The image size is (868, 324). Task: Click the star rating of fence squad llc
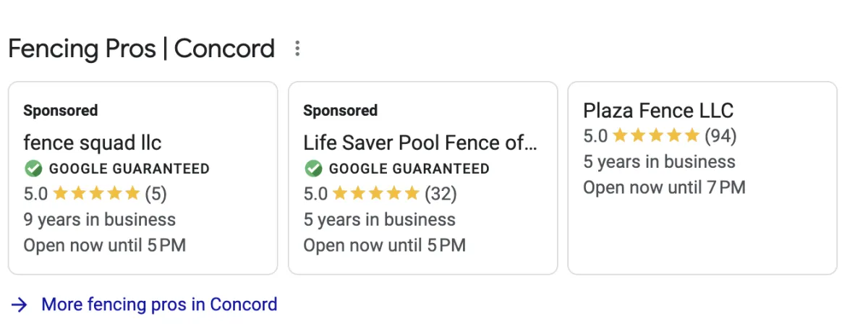[96, 194]
